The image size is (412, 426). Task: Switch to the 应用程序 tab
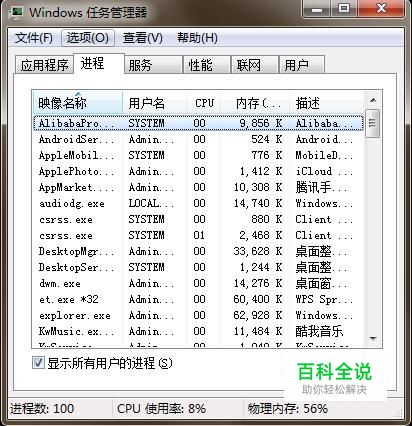[44, 65]
